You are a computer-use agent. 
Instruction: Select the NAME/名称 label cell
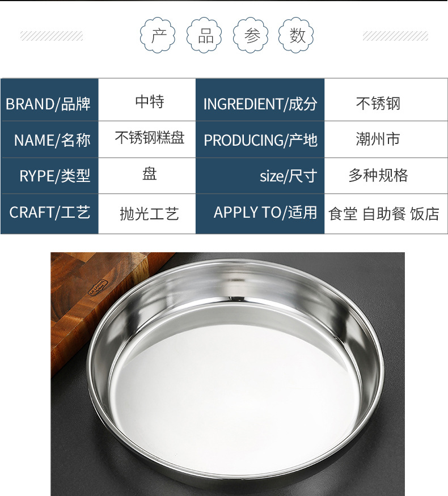(x=50, y=139)
